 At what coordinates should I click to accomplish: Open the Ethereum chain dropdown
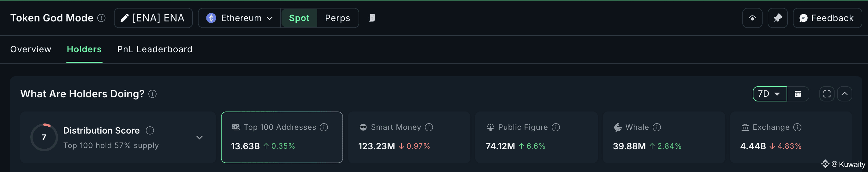click(x=239, y=18)
